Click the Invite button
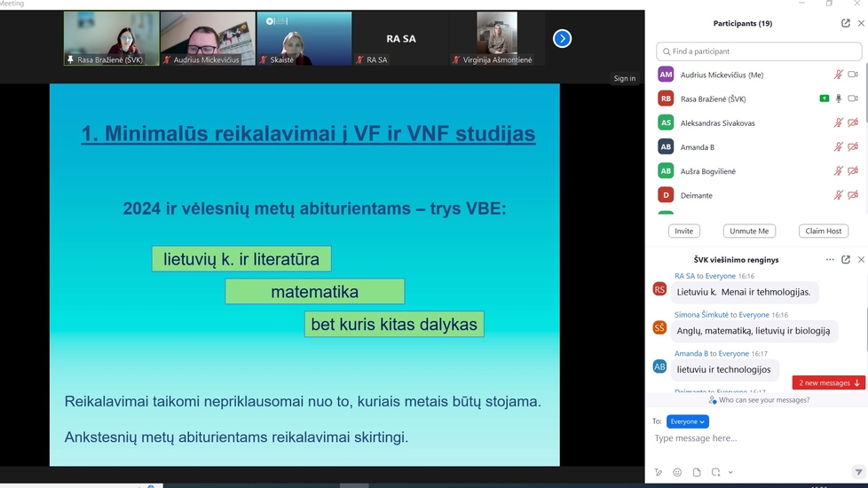Image resolution: width=868 pixels, height=488 pixels. [x=683, y=231]
